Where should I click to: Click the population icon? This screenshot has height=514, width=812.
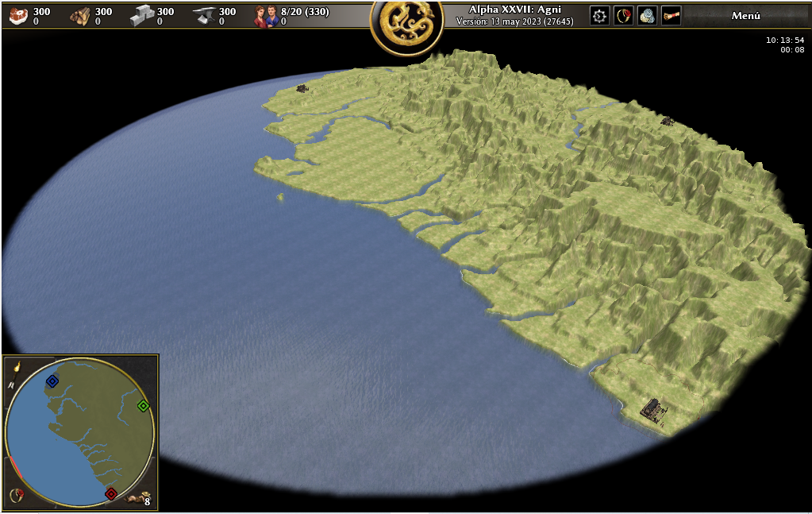tap(265, 16)
